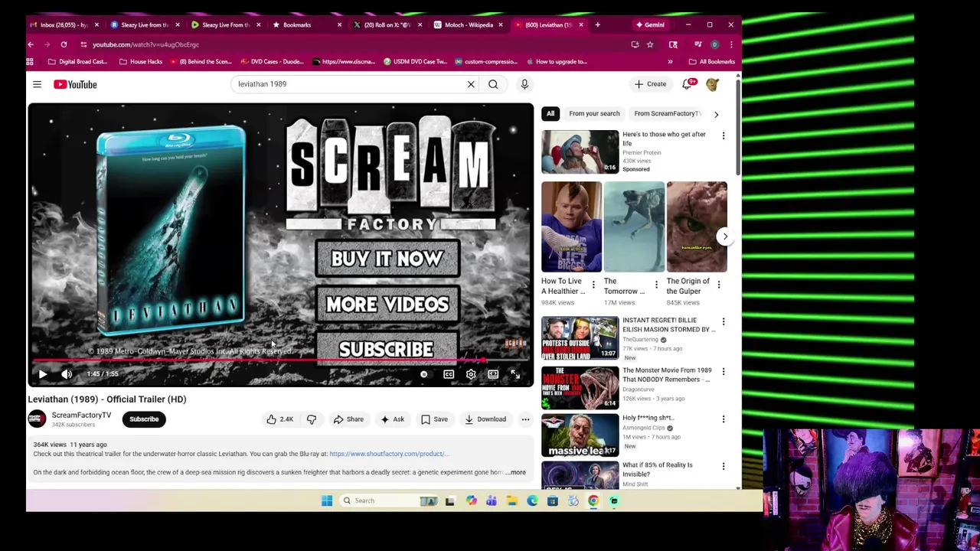
Task: Toggle autoplay switch in player
Action: click(x=423, y=374)
